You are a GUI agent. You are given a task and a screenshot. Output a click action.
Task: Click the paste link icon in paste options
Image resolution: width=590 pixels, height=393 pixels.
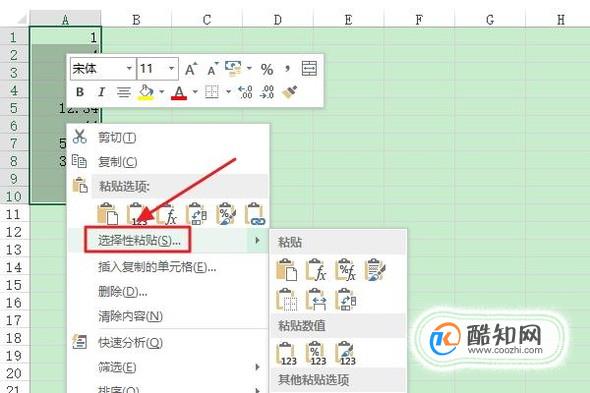point(255,214)
